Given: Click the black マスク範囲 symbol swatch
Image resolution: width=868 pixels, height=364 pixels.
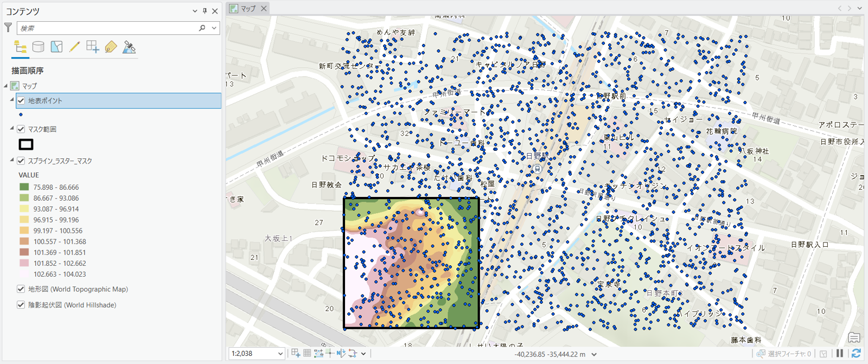Looking at the screenshot, I should point(26,144).
